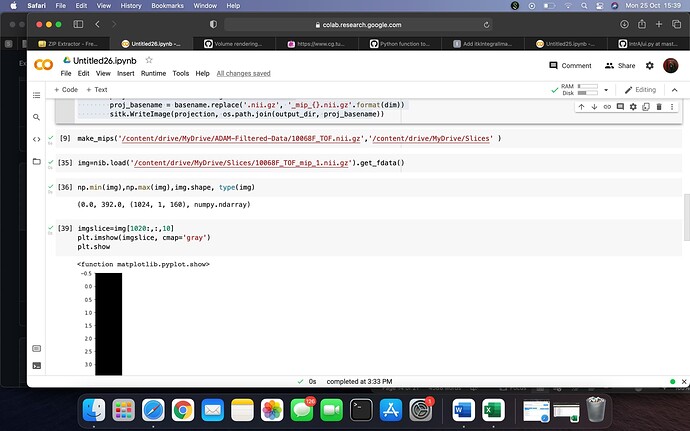The width and height of the screenshot is (690, 431).
Task: Open the Tools menu
Action: pyautogui.click(x=180, y=74)
